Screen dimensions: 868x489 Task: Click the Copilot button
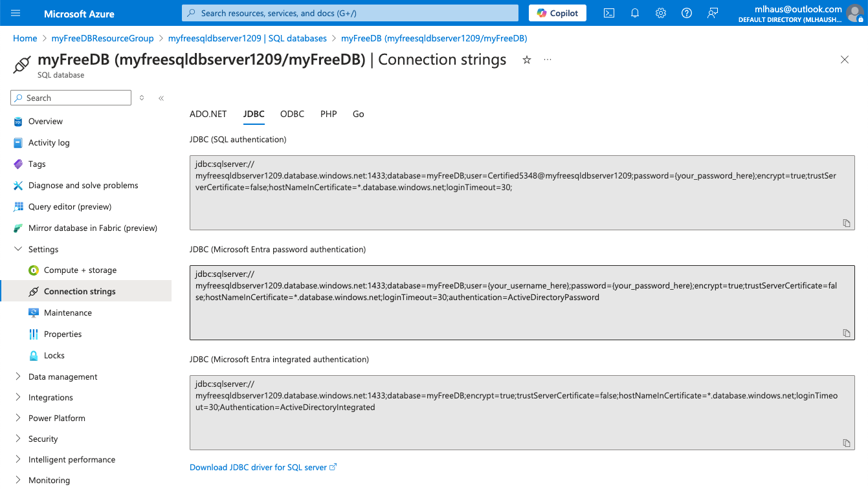point(558,13)
